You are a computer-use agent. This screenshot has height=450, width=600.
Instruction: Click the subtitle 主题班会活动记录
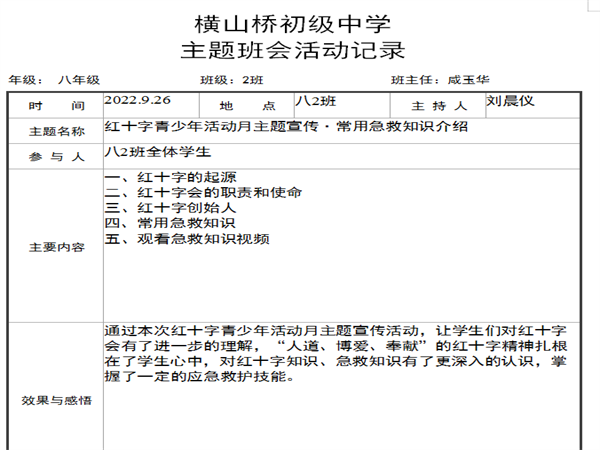pos(293,50)
